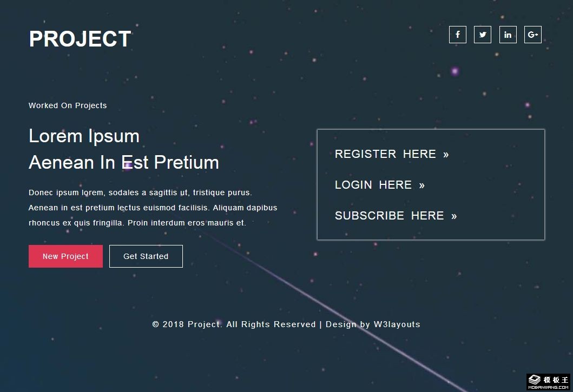Click the » arrow after SUBSCRIBE HERE
This screenshot has height=392, width=573.
[454, 216]
